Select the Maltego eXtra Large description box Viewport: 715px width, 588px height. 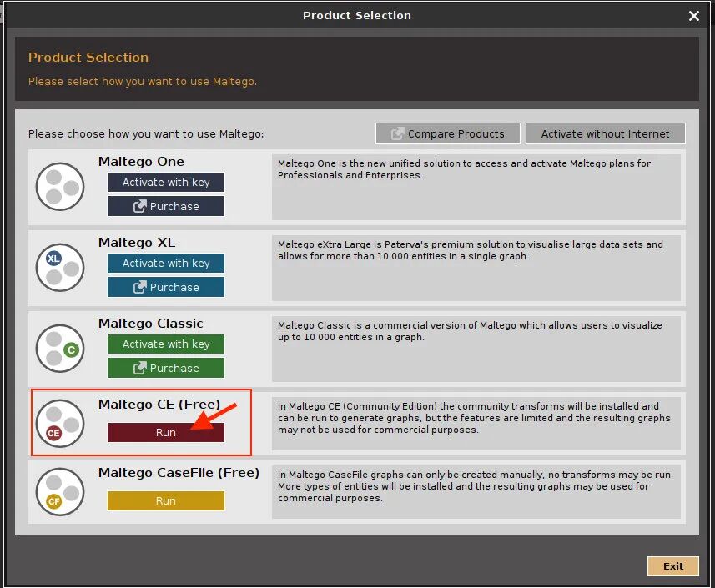476,268
